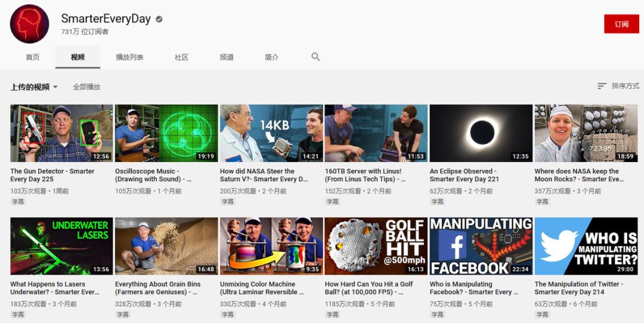
Task: Open the eclipse video thumbnail
Action: (481, 133)
